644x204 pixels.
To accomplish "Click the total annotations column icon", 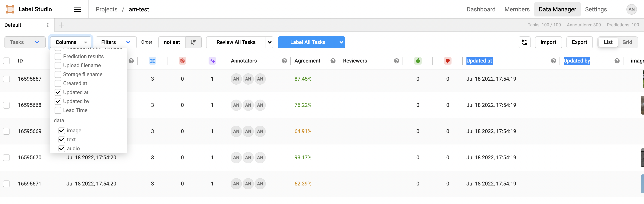I will 152,61.
